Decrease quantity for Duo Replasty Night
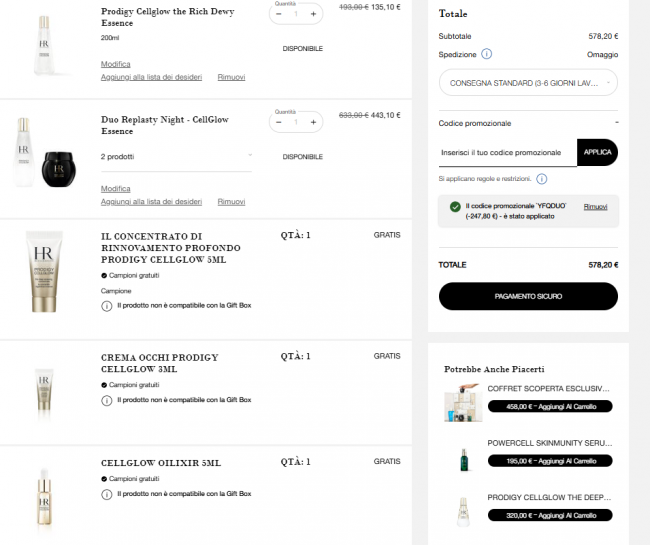650x545 pixels. [279, 122]
